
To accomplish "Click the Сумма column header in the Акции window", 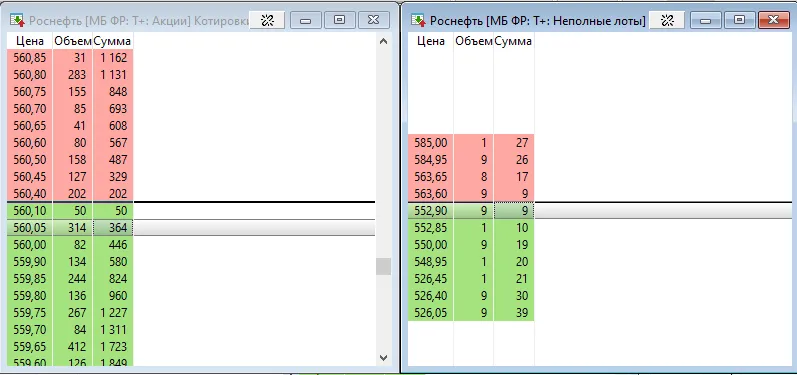I will pyautogui.click(x=112, y=41).
